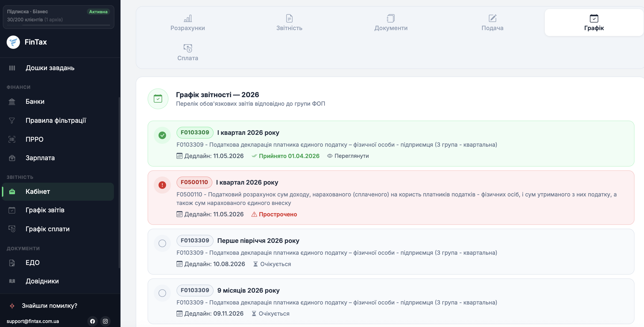Open the Документи tab
This screenshot has height=327, width=644.
(x=391, y=23)
